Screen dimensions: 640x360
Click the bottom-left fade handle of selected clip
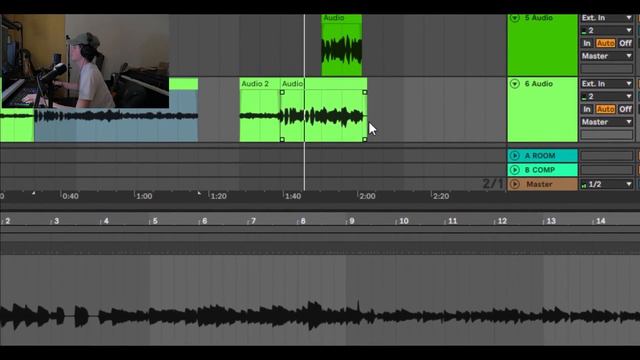point(282,140)
